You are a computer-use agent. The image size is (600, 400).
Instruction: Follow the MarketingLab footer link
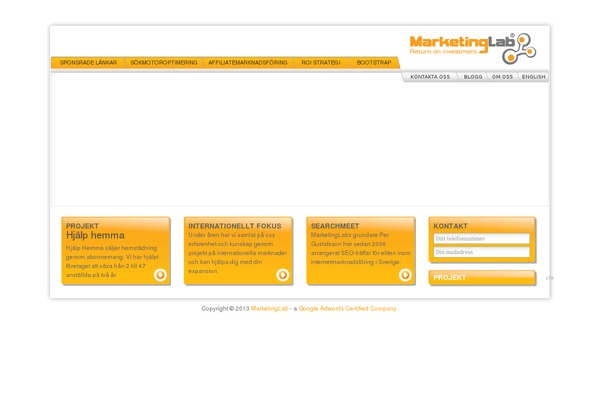point(269,309)
